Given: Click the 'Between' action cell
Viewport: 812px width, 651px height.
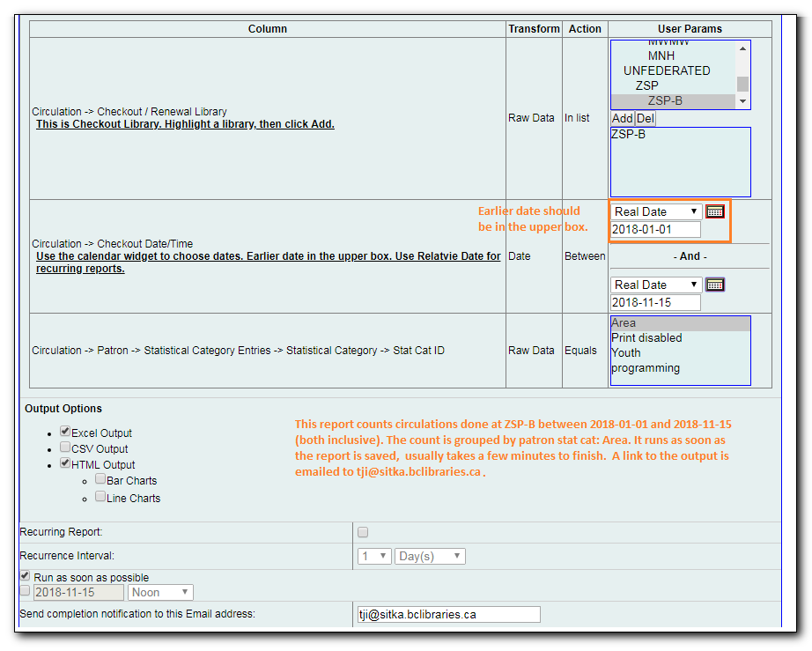Looking at the screenshot, I should [x=585, y=256].
